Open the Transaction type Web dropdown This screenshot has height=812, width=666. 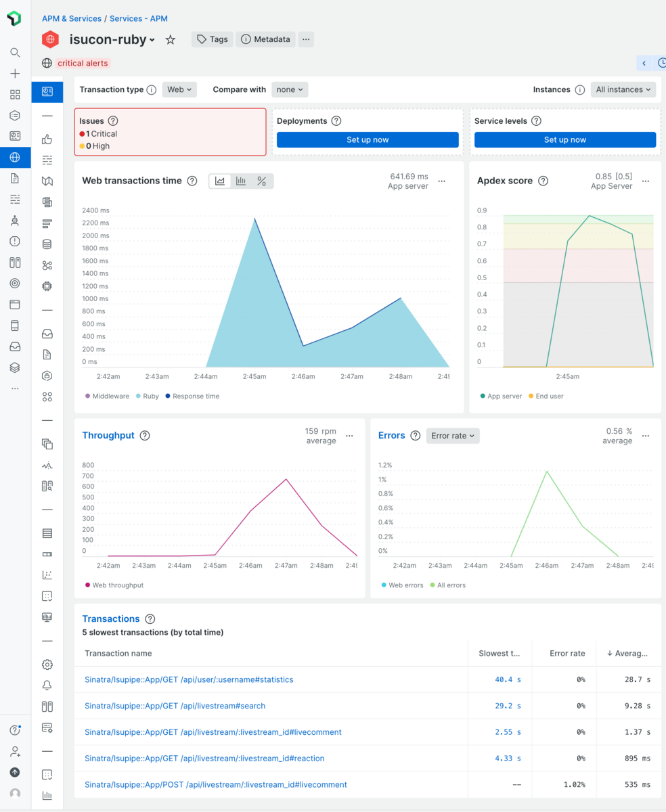[x=179, y=89]
